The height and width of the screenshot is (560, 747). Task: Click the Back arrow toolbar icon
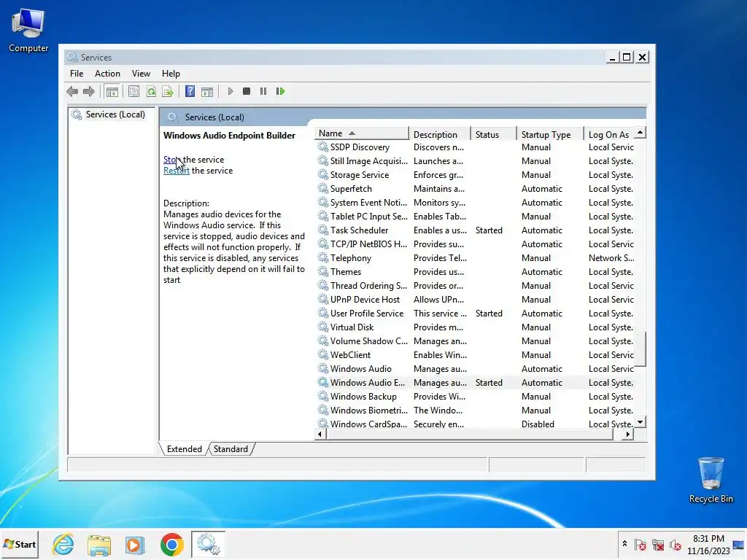[x=72, y=91]
